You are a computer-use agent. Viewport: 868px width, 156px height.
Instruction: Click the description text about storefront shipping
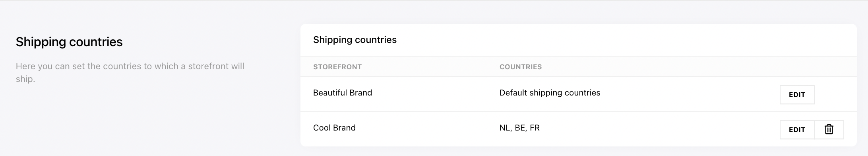tap(130, 72)
